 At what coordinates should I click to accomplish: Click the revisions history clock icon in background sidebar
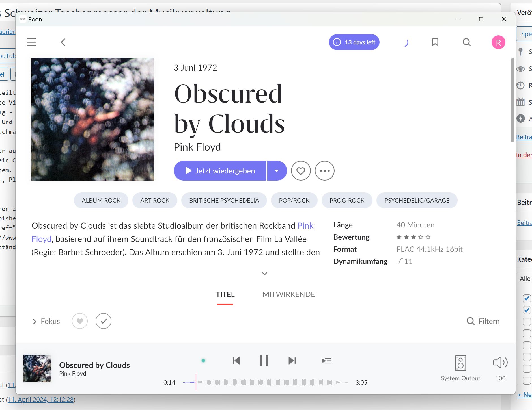(520, 85)
